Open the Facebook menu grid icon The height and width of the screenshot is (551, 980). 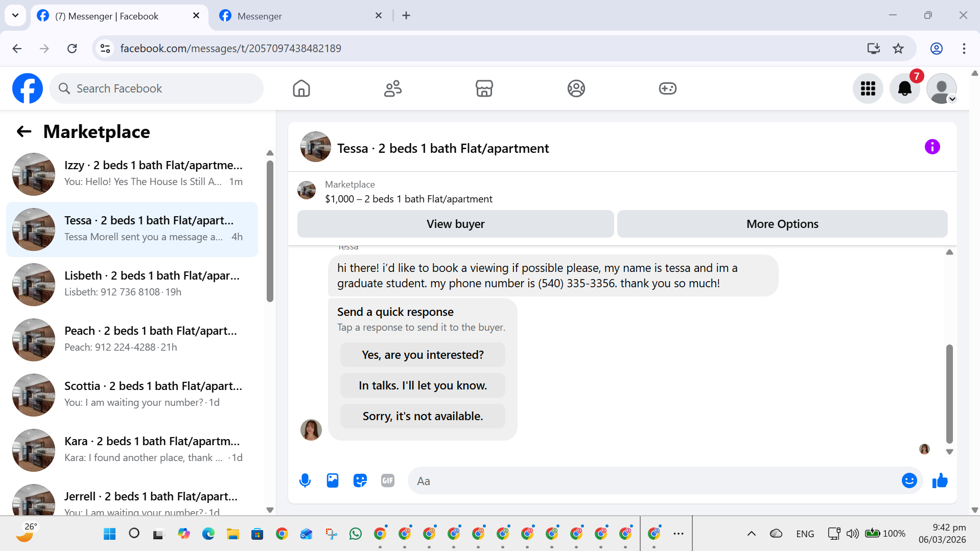(868, 88)
